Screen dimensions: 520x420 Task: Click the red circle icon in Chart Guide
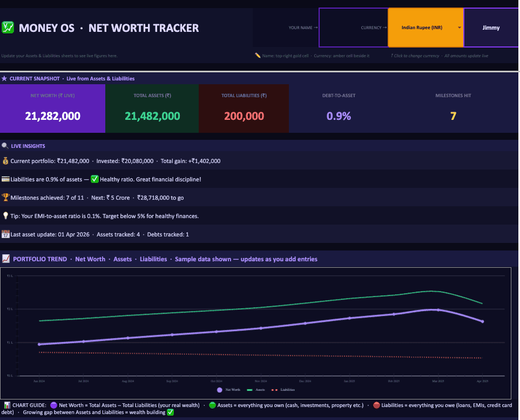tap(376, 405)
